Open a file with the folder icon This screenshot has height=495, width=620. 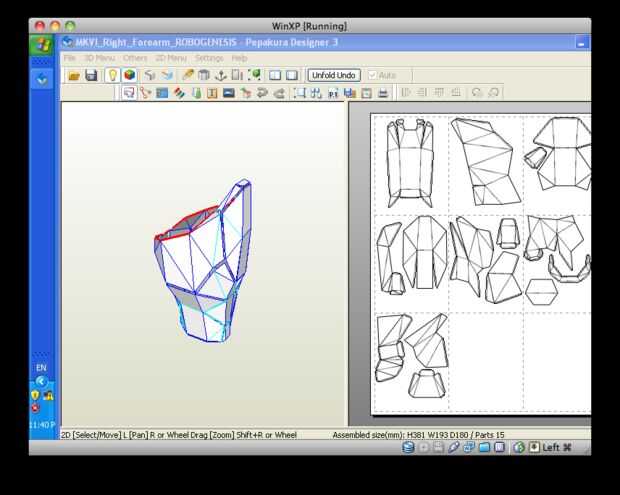[x=74, y=75]
